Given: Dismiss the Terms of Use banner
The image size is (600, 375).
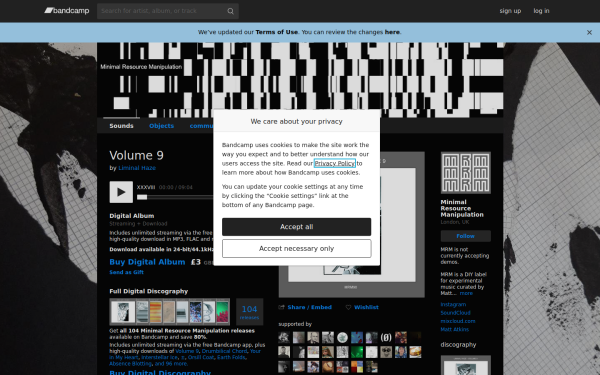Looking at the screenshot, I should tap(589, 33).
